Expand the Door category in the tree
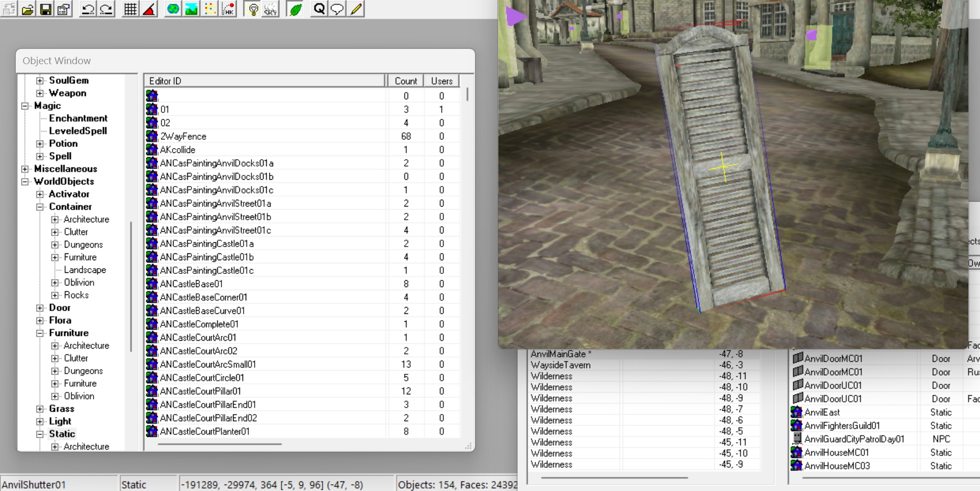 [40, 308]
